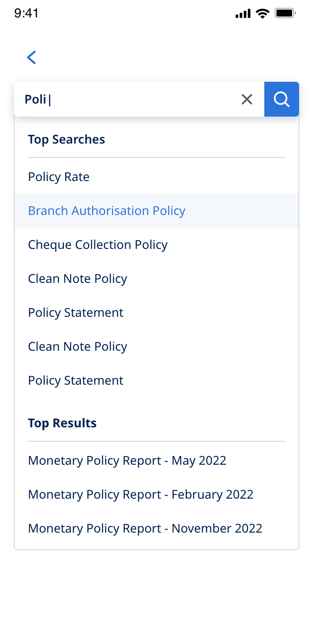Select the first "Policy Statement" entry

pyautogui.click(x=76, y=312)
